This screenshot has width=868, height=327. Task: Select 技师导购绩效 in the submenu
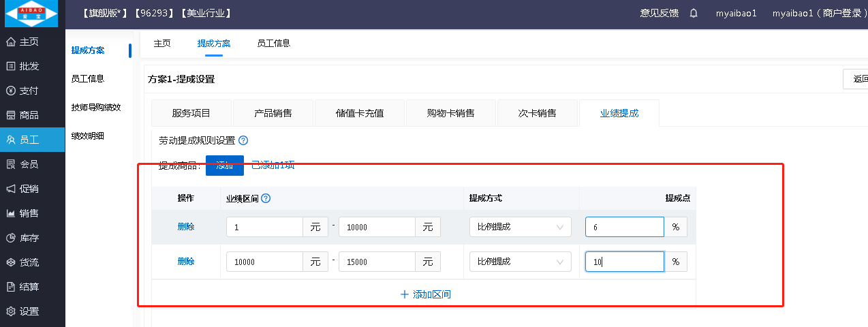pyautogui.click(x=96, y=107)
